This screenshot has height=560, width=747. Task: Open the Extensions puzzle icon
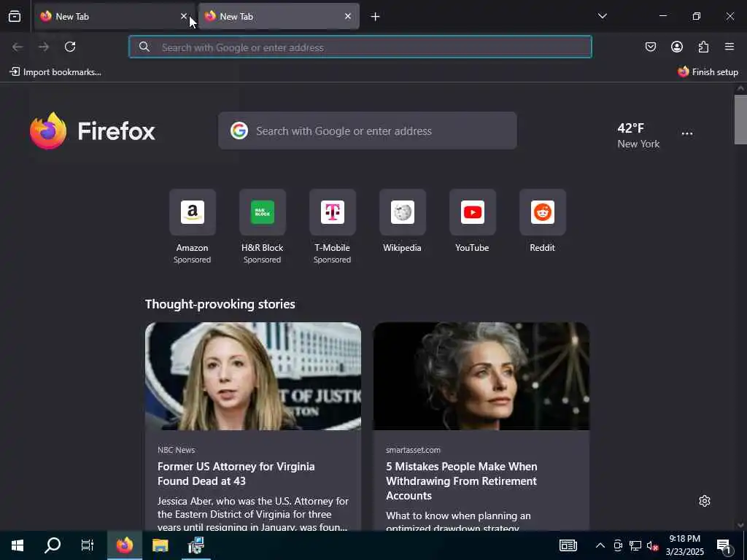703,47
